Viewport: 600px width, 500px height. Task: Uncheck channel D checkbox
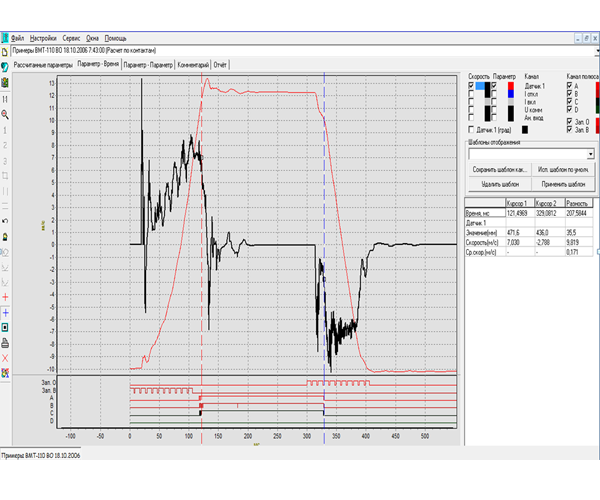pos(569,110)
